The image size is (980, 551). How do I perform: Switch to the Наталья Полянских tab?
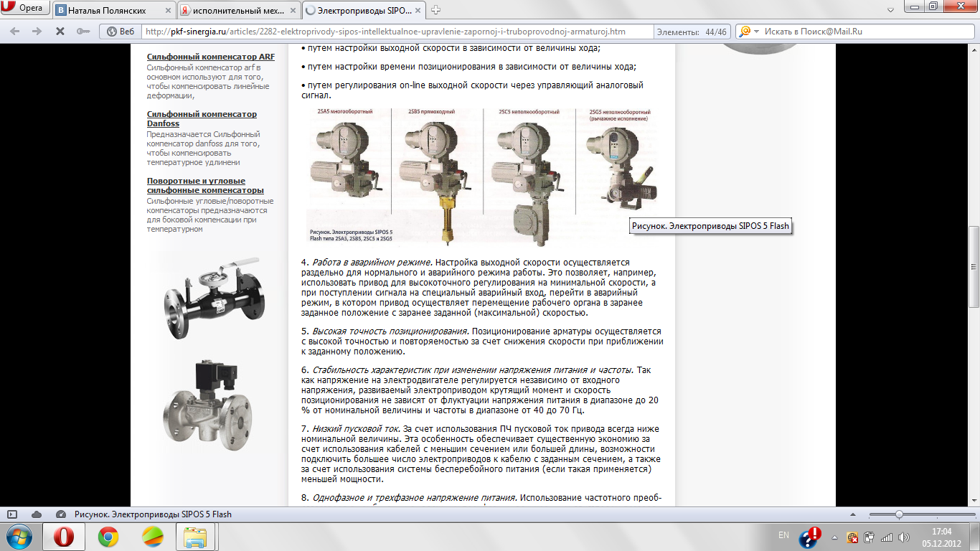(113, 10)
